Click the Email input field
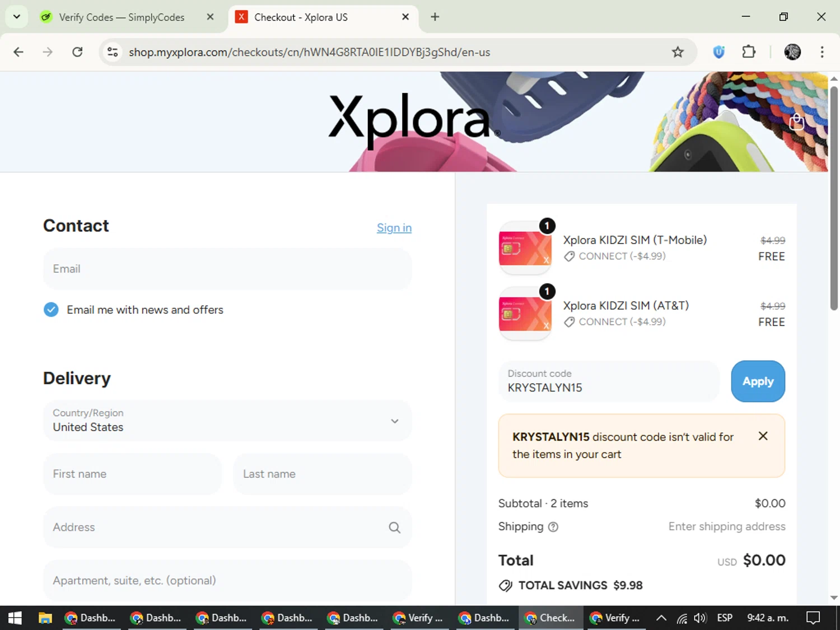The width and height of the screenshot is (840, 630). [227, 269]
